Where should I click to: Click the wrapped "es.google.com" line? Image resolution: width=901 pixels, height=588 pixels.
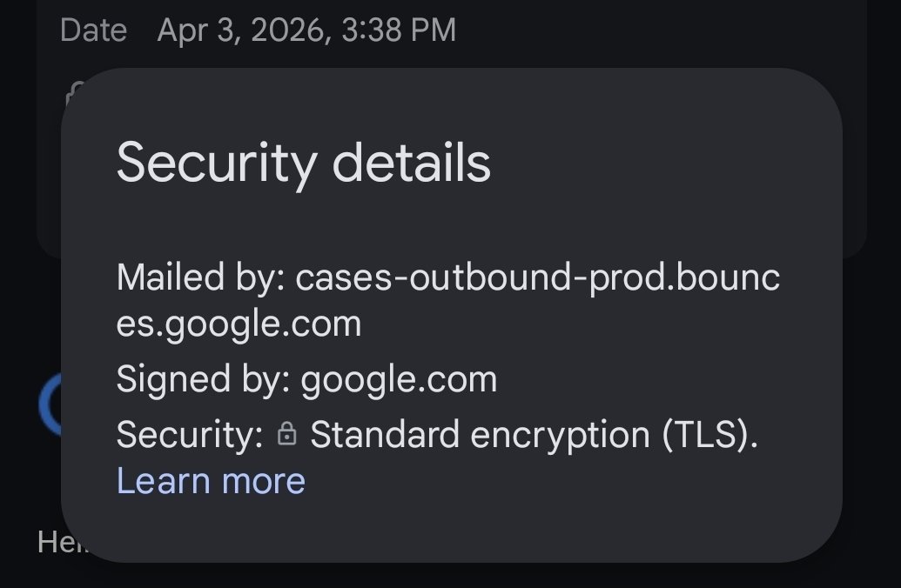(239, 324)
